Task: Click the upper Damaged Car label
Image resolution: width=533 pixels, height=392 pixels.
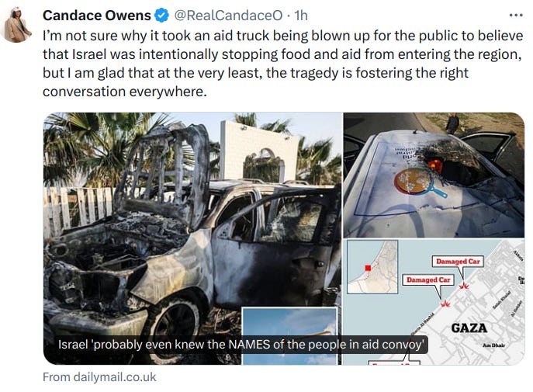Action: pyautogui.click(x=458, y=262)
